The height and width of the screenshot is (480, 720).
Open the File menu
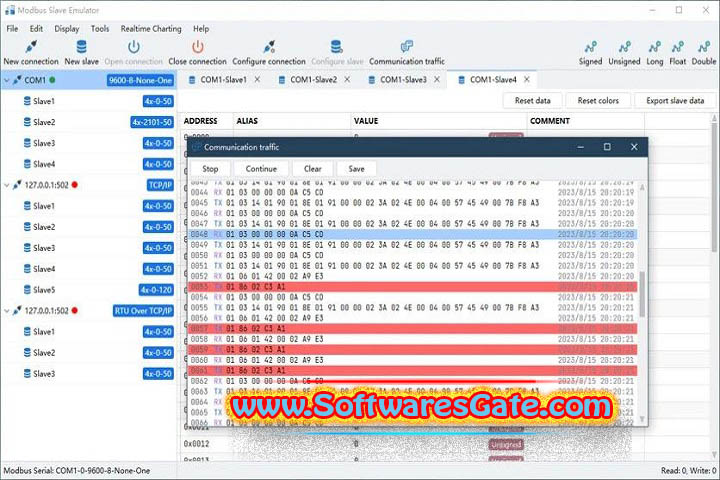click(x=12, y=28)
